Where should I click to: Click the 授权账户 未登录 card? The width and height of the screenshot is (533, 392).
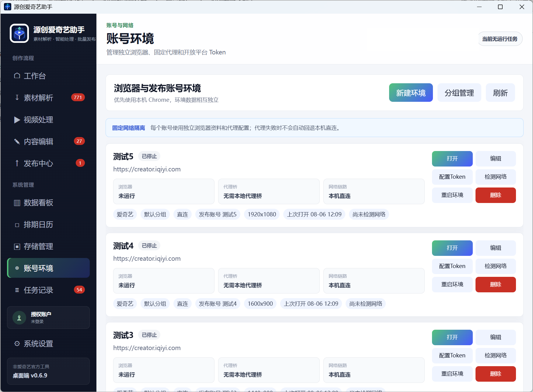pyautogui.click(x=48, y=318)
